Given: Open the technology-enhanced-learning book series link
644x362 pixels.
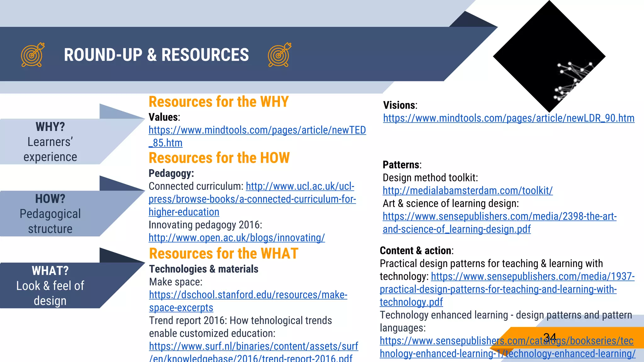Looking at the screenshot, I should (x=508, y=347).
